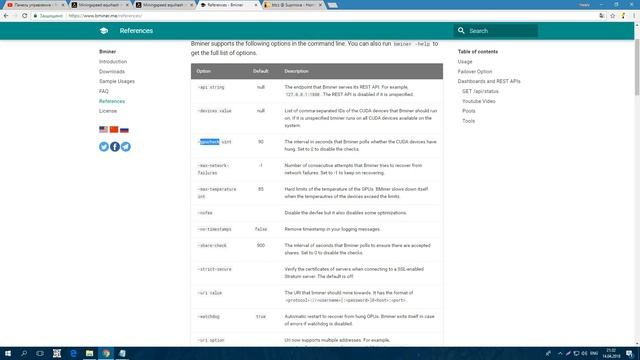Reload the current page
This screenshot has width=640, height=360.
(x=24, y=16)
